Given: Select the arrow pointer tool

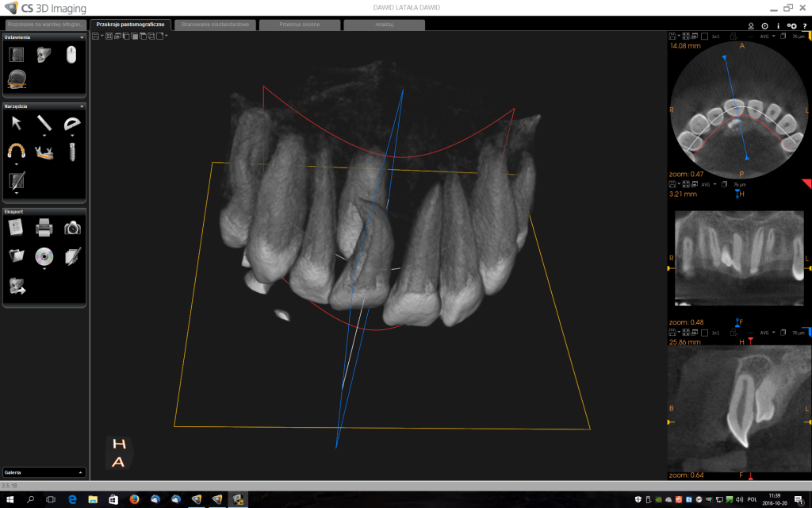Looking at the screenshot, I should 16,123.
